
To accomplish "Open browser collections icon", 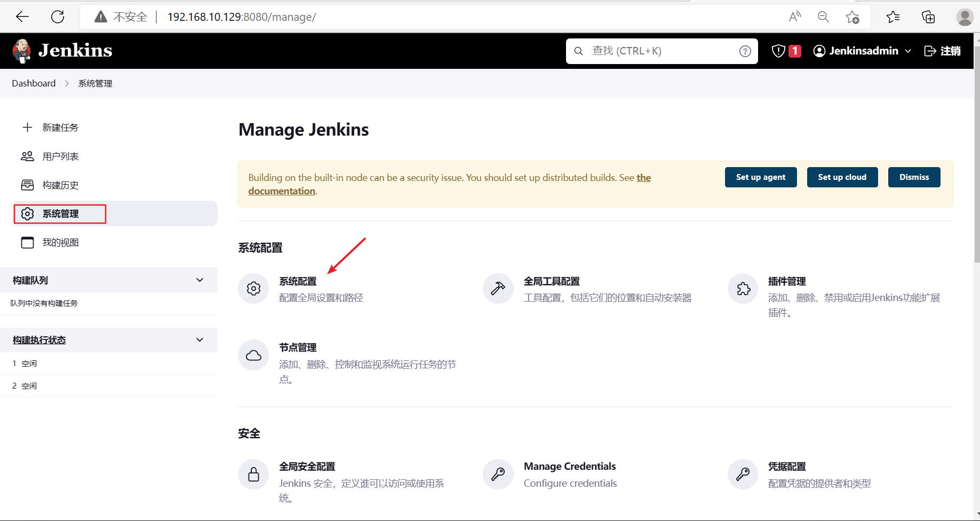I will (x=928, y=17).
